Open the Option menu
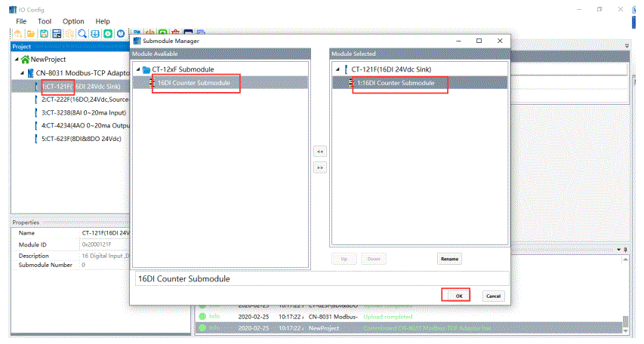Viewport: 644px width, 344px height. click(x=73, y=21)
